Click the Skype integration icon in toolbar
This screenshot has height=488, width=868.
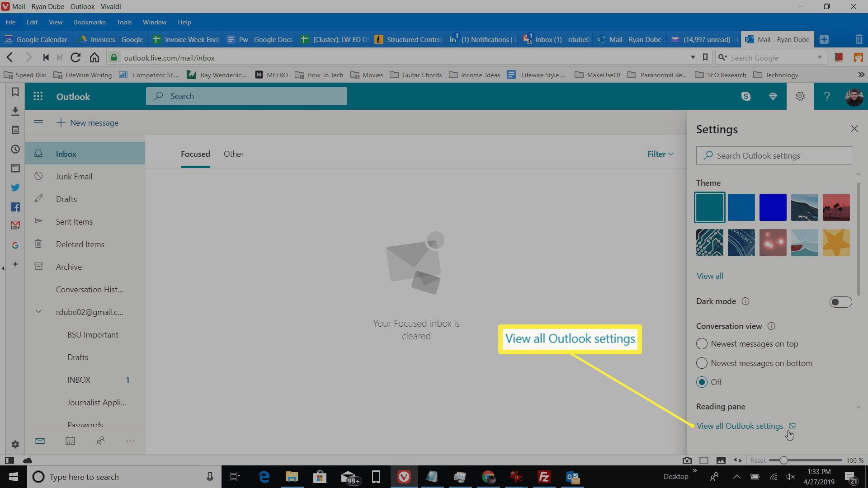point(745,96)
